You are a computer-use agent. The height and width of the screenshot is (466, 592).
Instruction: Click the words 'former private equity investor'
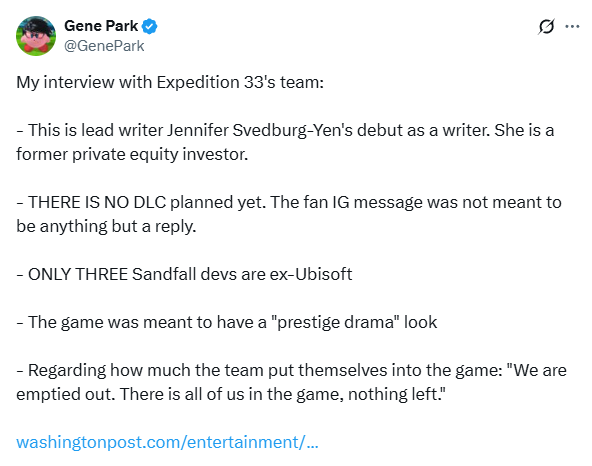point(131,154)
